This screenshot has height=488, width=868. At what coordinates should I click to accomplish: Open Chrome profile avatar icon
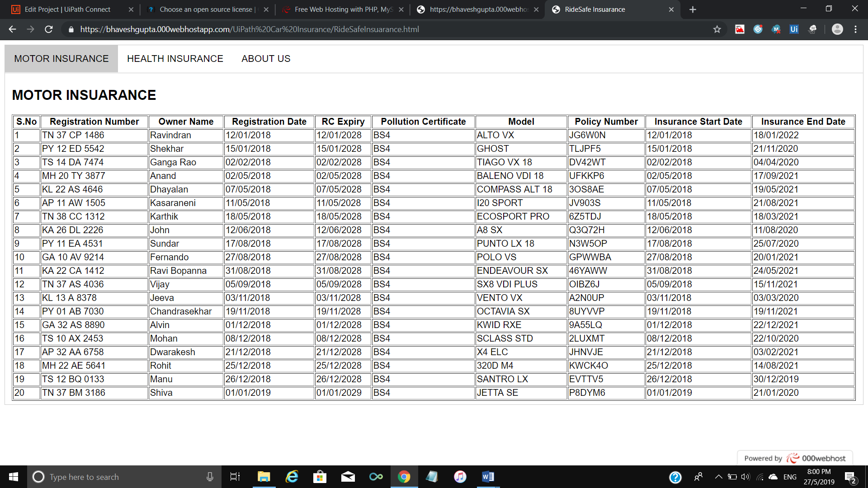(x=837, y=29)
